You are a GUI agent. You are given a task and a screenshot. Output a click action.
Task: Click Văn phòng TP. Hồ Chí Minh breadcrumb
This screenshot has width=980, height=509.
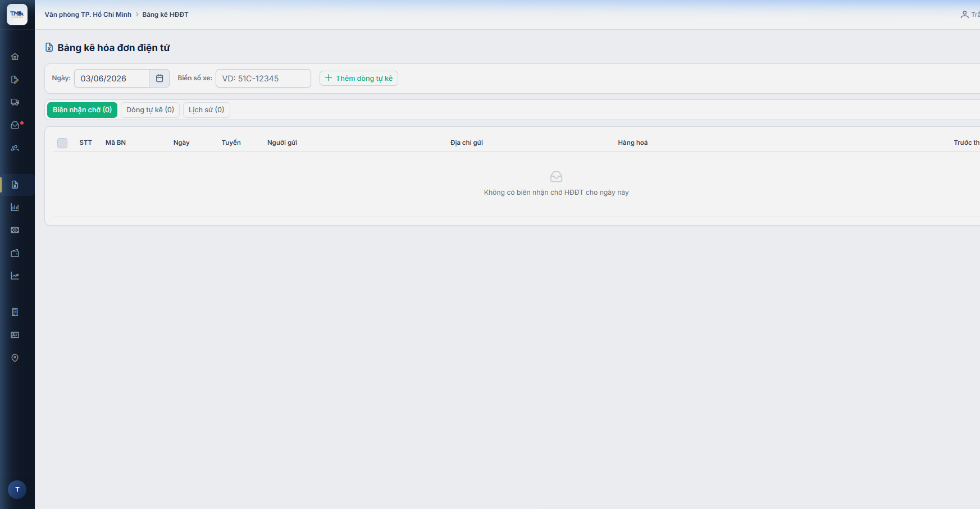click(88, 15)
